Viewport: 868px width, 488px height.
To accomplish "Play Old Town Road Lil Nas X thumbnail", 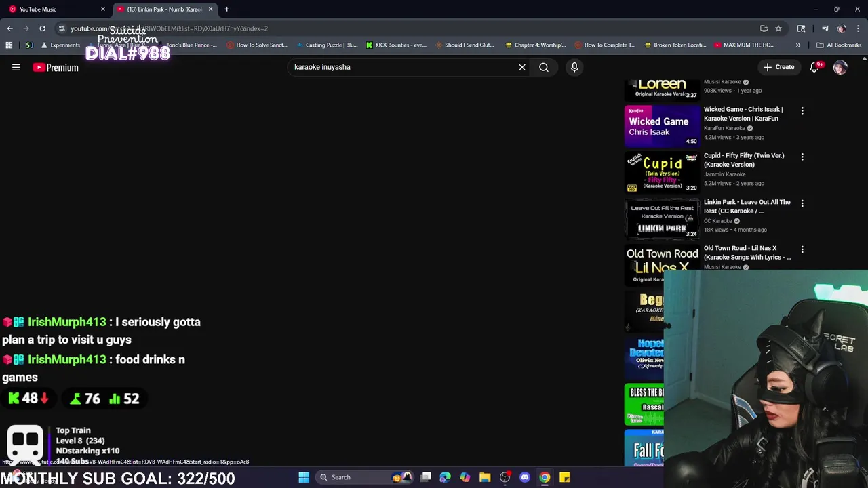I will [x=662, y=265].
